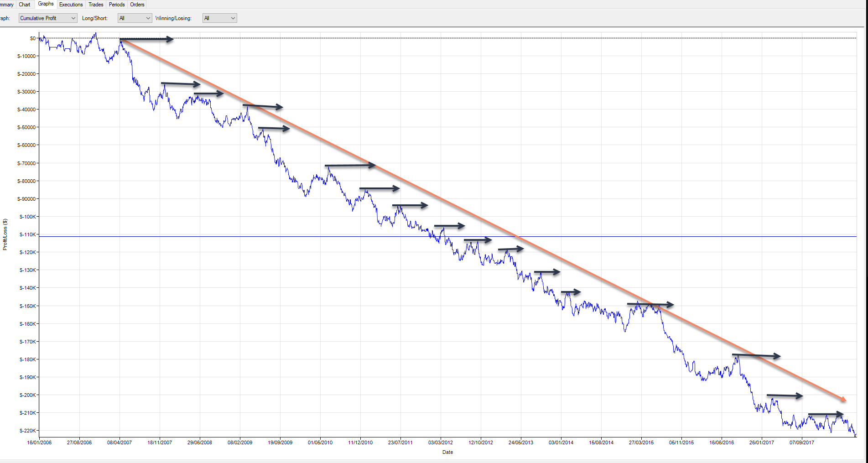The image size is (868, 463).
Task: Switch to the Chart tab
Action: click(x=25, y=5)
